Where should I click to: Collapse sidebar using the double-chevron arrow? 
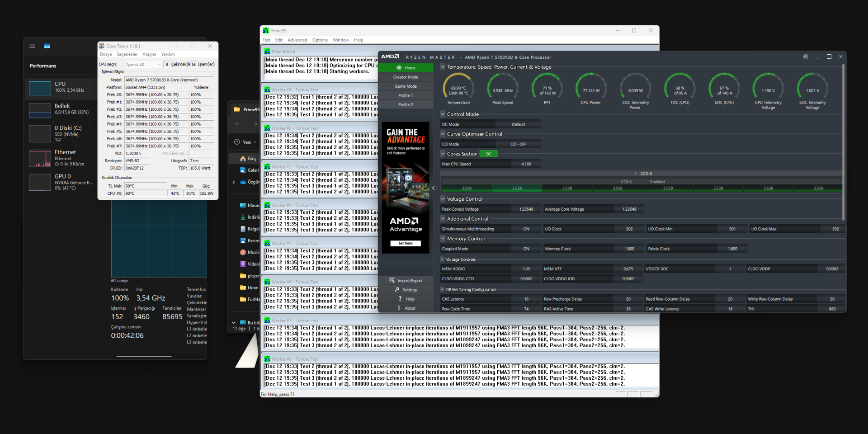[433, 188]
